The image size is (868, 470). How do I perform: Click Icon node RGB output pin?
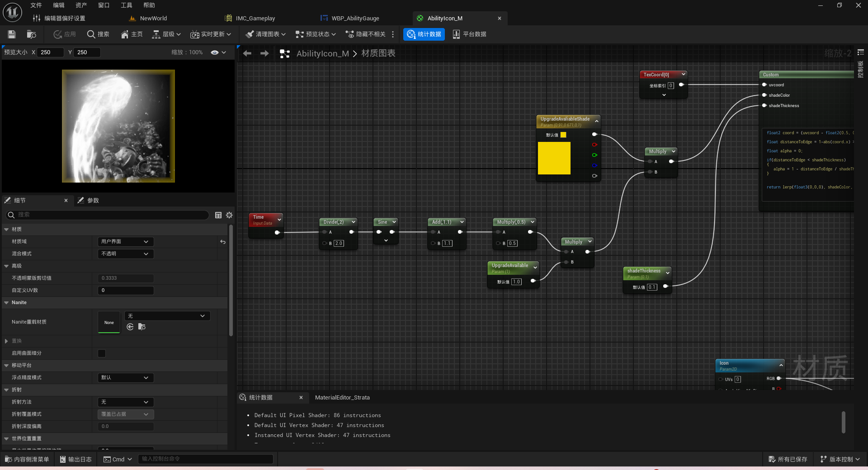pos(778,378)
